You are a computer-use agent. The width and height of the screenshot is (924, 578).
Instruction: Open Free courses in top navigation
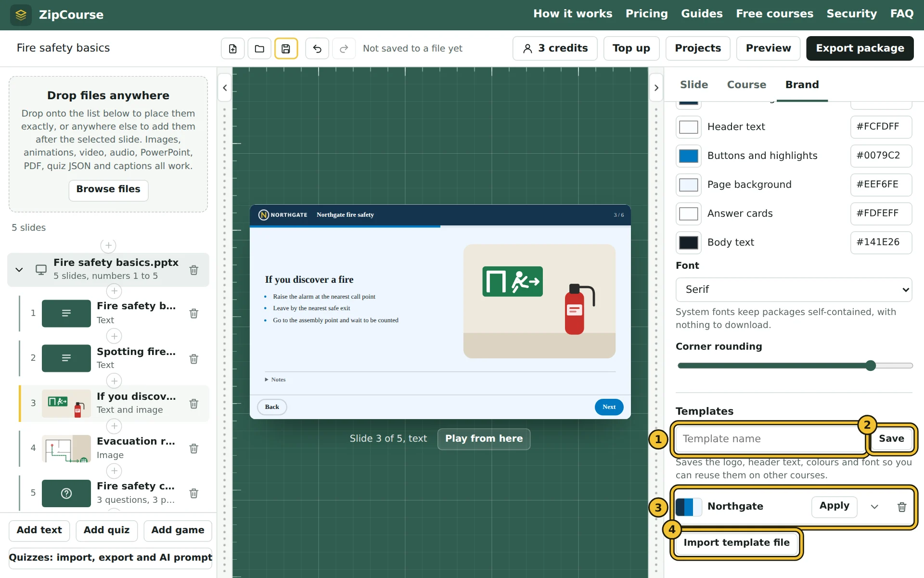click(x=775, y=14)
